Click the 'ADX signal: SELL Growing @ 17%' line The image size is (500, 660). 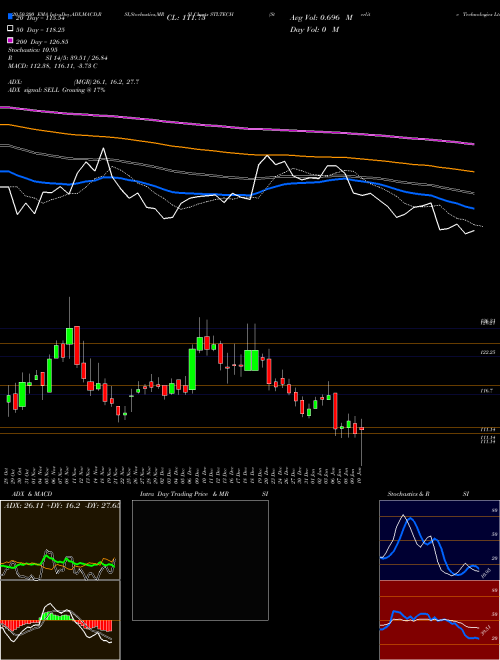tap(56, 90)
